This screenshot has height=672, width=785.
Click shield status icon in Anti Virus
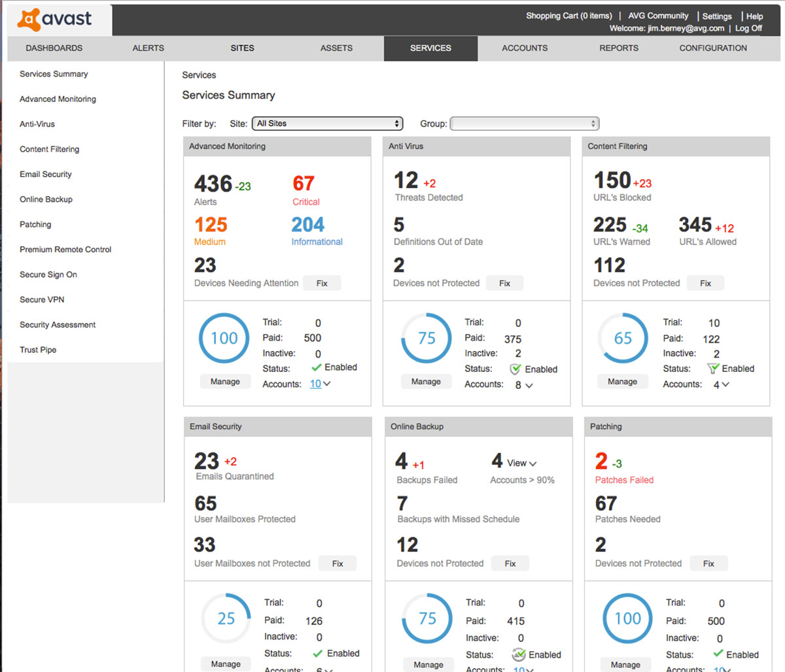tap(515, 369)
